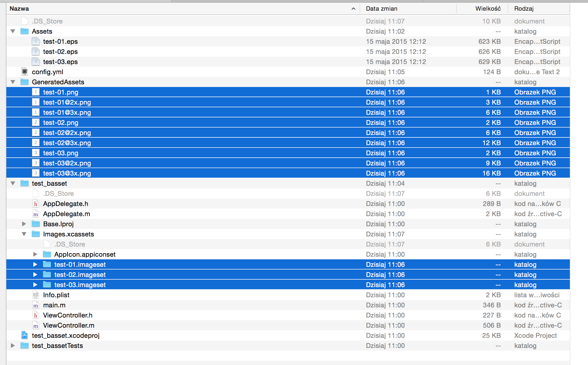Click the test-03@3x.png thumbnail icon
588x365 pixels.
coord(35,173)
